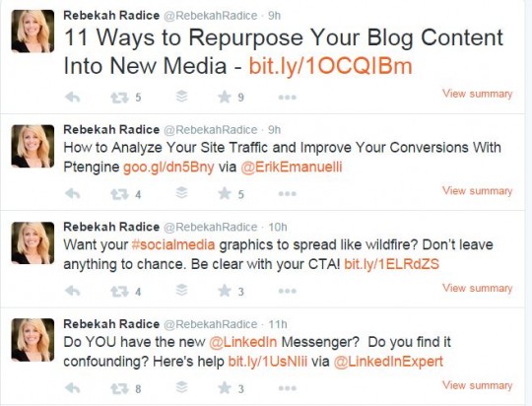The width and height of the screenshot is (532, 406).
Task: Favorite the Repurpose Your Blog Content tweet
Action: pos(225,98)
